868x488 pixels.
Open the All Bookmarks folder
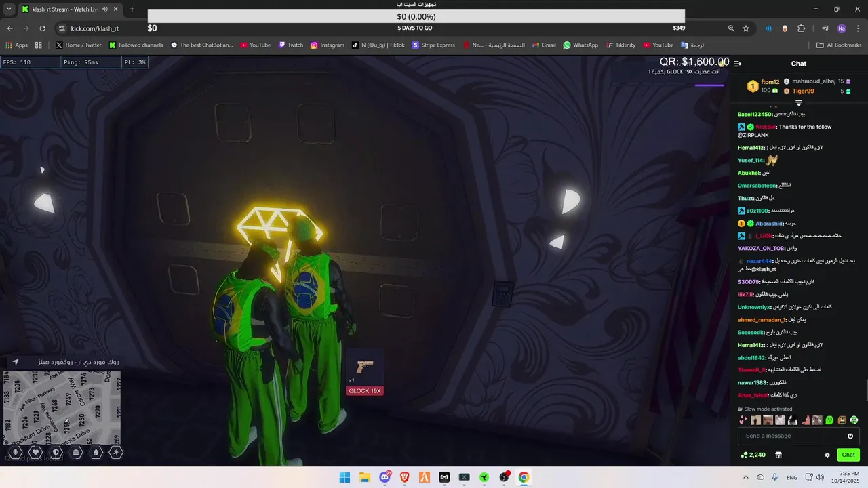pos(839,45)
